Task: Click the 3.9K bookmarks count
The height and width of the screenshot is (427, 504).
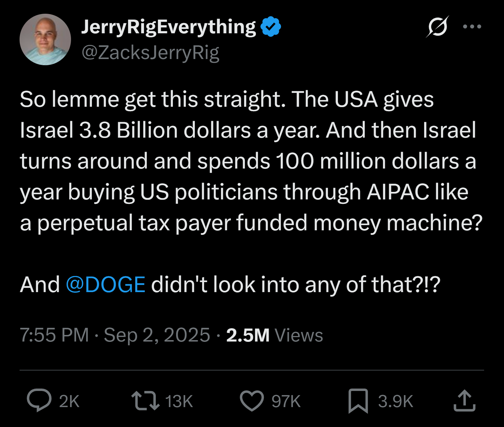Action: (x=396, y=401)
